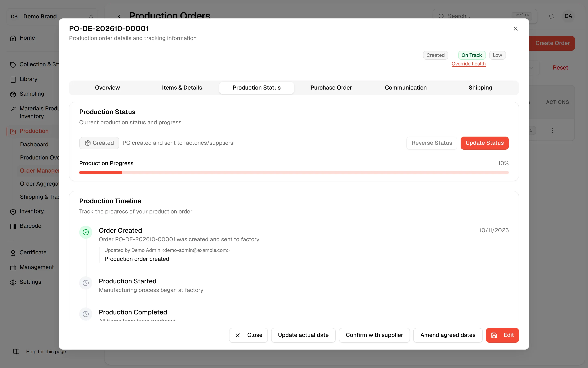
Task: Click Amend agreed dates
Action: click(x=448, y=335)
